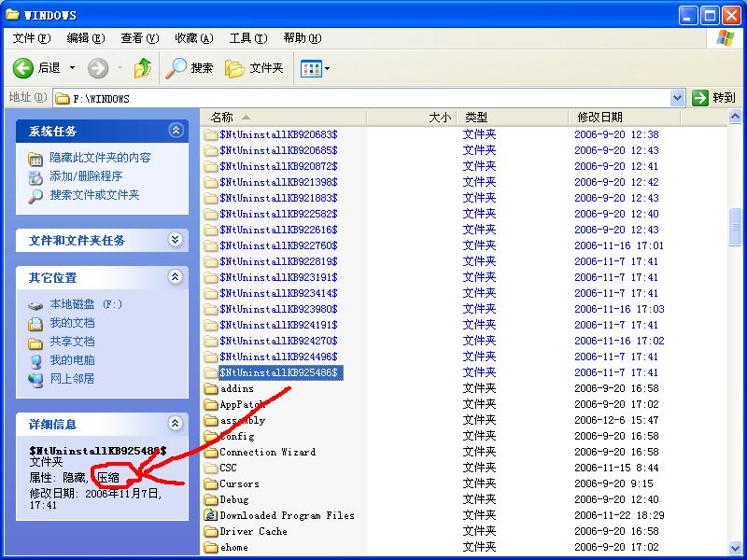Select the Config folder name
This screenshot has width=747, height=560.
click(x=237, y=436)
